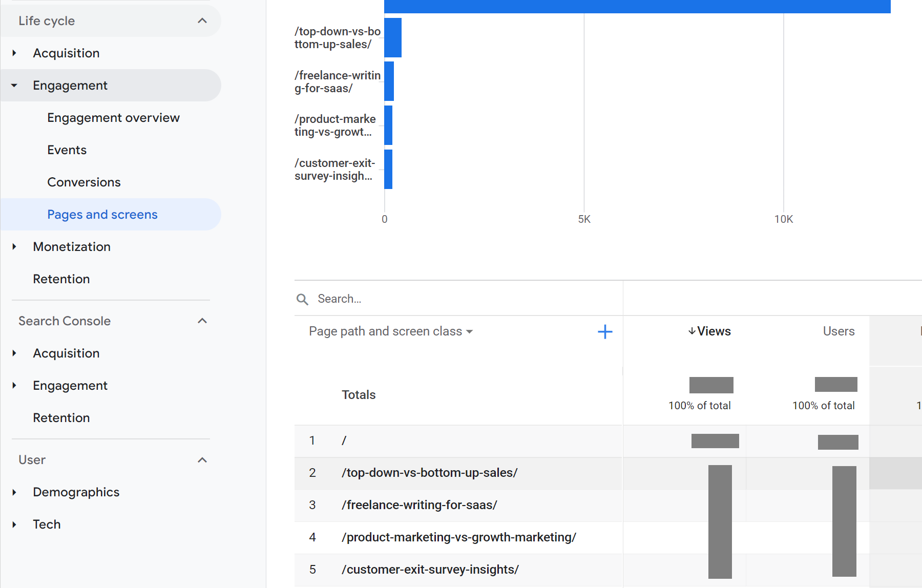Click the /customer-exit-survey-insights/ chart bar
Screen dimensions: 922x588
388,170
